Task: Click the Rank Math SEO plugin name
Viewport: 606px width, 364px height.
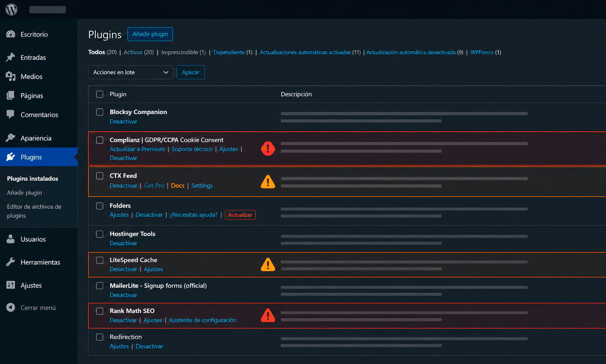Action: (x=132, y=311)
